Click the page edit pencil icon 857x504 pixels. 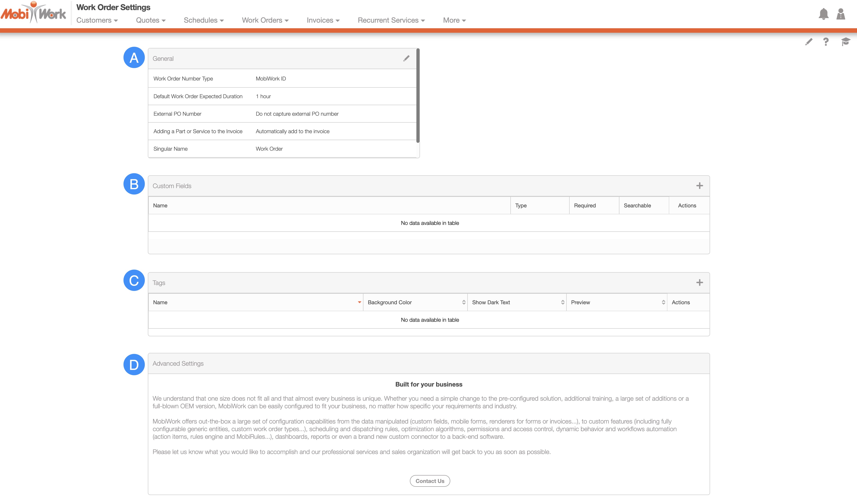pos(809,42)
